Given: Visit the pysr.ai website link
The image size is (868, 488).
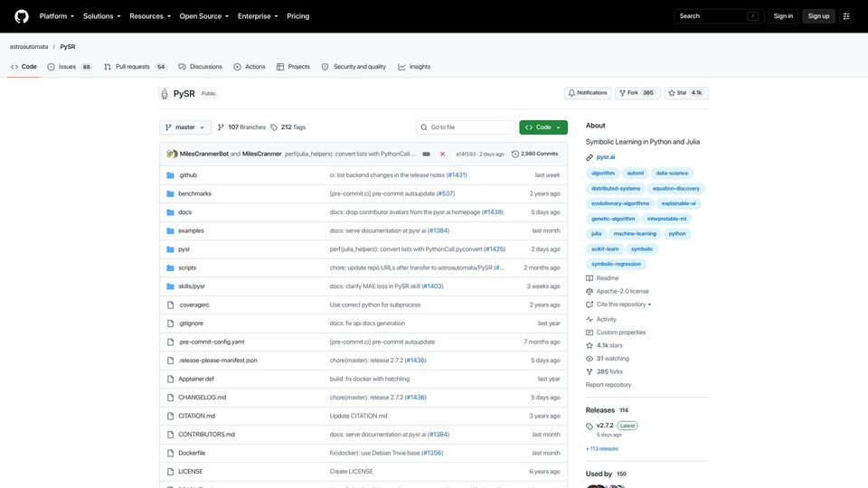Looking at the screenshot, I should pos(606,157).
